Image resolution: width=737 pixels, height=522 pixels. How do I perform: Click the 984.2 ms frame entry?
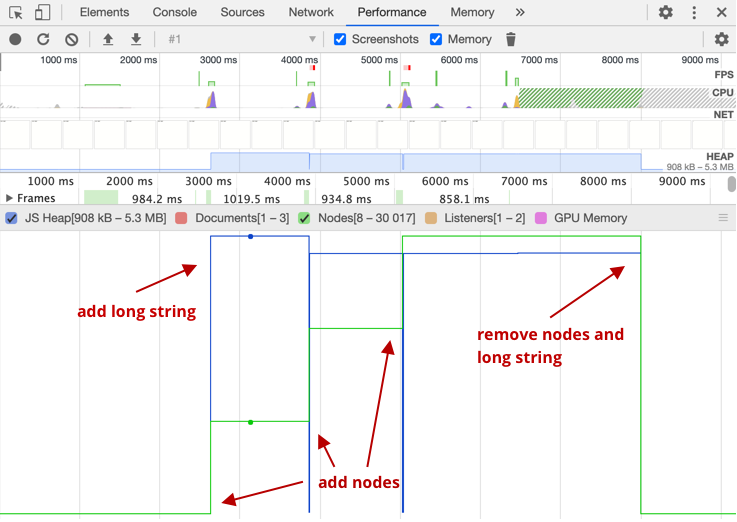[157, 199]
